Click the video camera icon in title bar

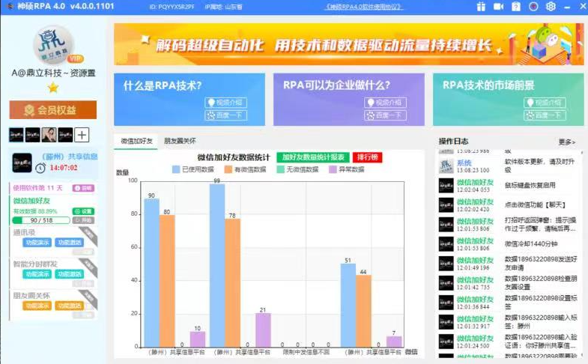click(x=498, y=7)
